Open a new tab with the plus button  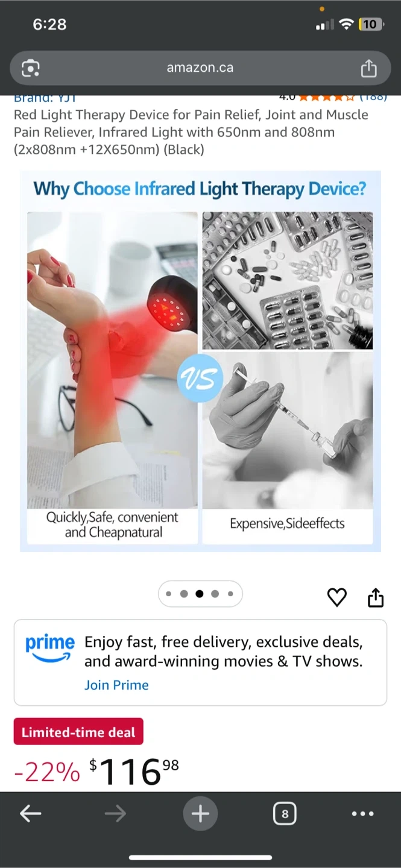(x=200, y=814)
